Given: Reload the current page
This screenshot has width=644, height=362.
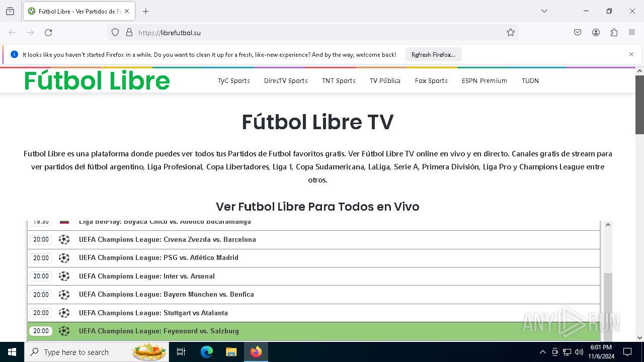Looking at the screenshot, I should point(48,32).
